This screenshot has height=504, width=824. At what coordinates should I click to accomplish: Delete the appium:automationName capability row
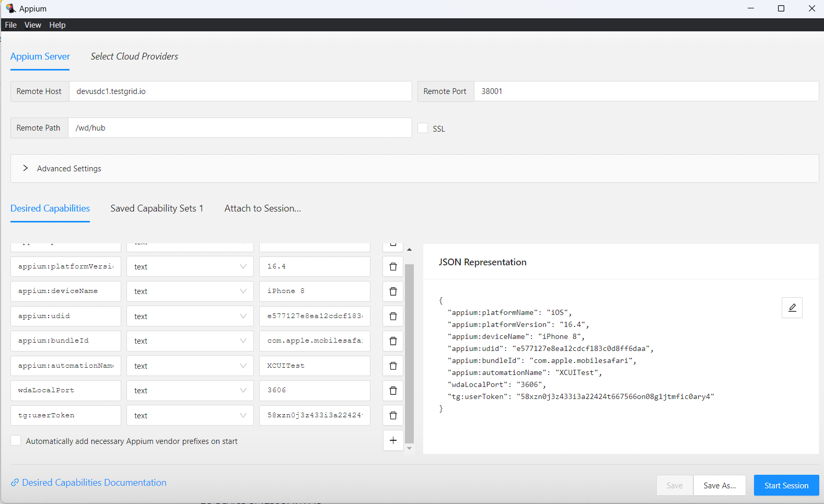click(x=393, y=366)
